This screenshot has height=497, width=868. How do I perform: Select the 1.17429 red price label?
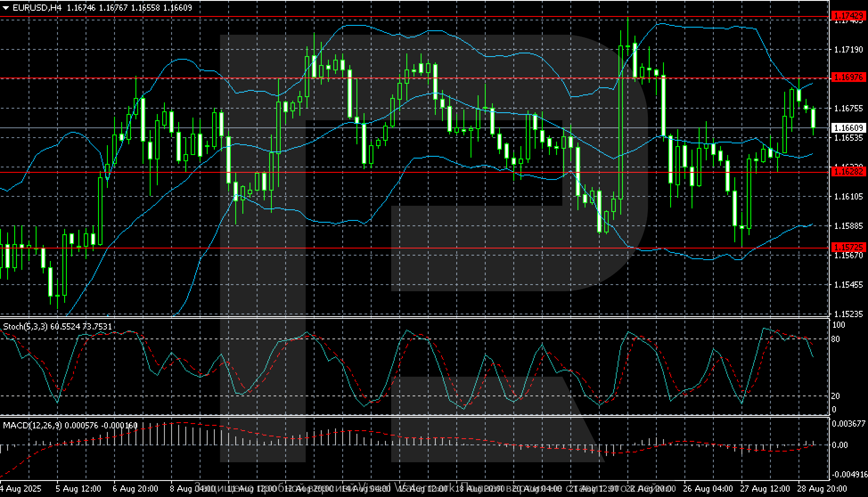[848, 16]
